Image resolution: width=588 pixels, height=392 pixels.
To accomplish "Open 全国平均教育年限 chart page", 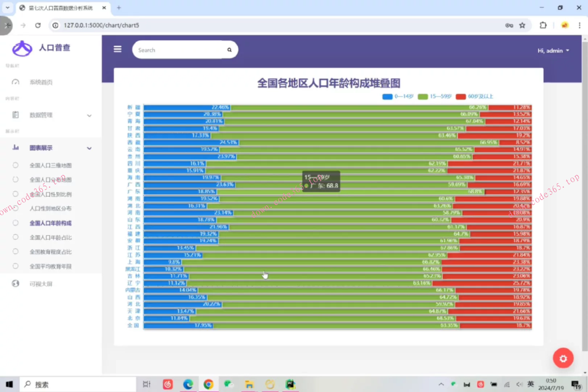I will (x=50, y=266).
